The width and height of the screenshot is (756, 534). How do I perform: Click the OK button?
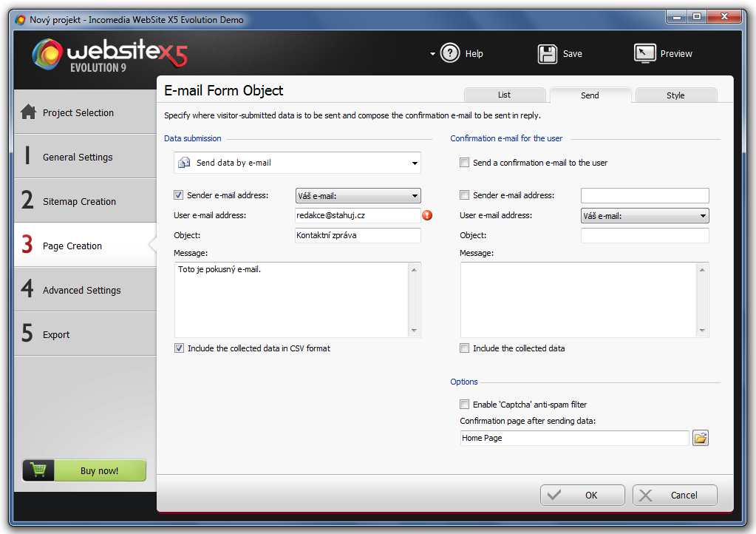(582, 495)
